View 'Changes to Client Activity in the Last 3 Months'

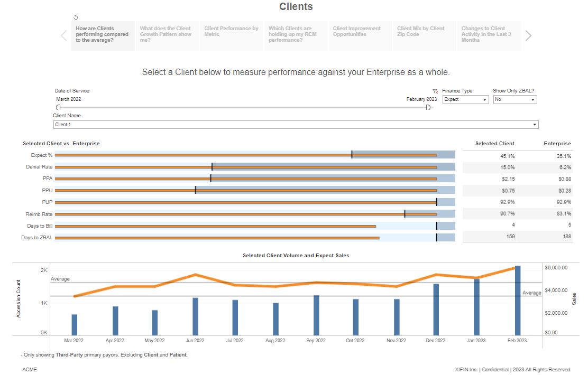coord(489,35)
